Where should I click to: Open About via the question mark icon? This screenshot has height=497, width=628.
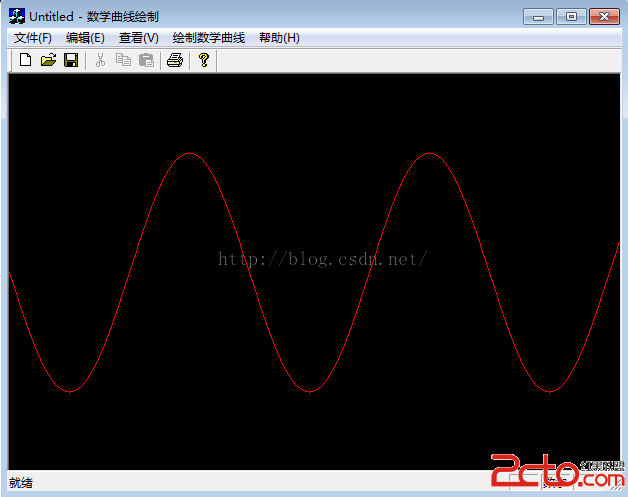pyautogui.click(x=203, y=60)
